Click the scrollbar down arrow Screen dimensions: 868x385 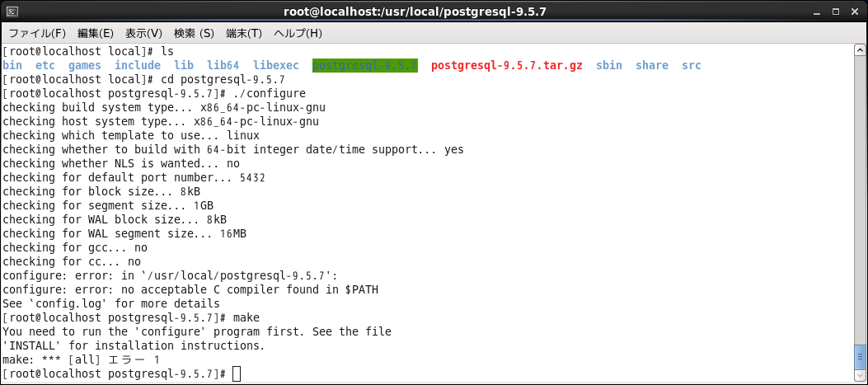[860, 374]
